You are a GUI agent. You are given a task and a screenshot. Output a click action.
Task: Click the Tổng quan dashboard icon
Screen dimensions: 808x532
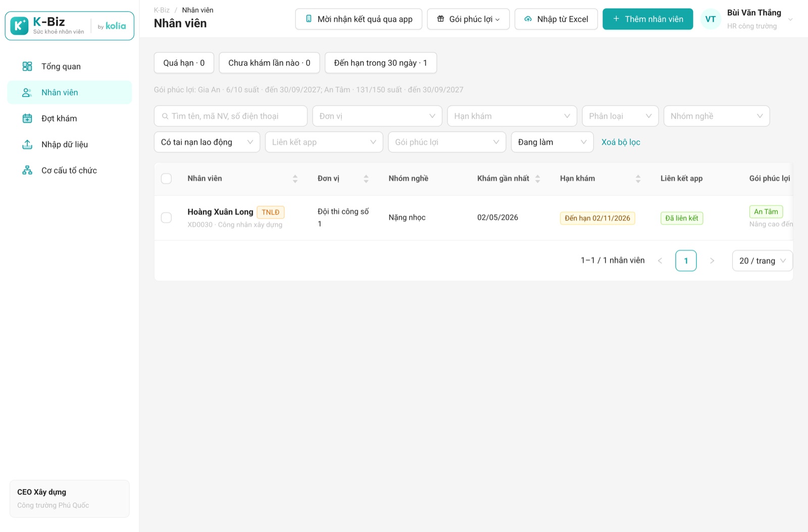pos(27,67)
